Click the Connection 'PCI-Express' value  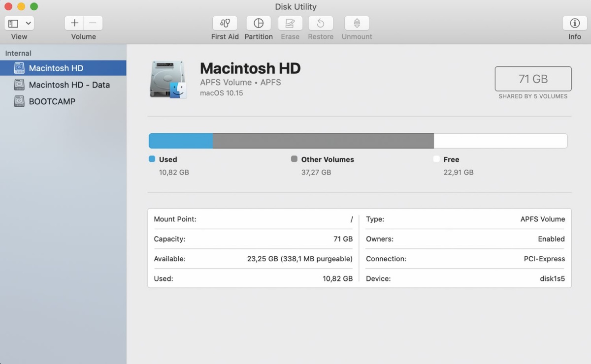click(544, 259)
